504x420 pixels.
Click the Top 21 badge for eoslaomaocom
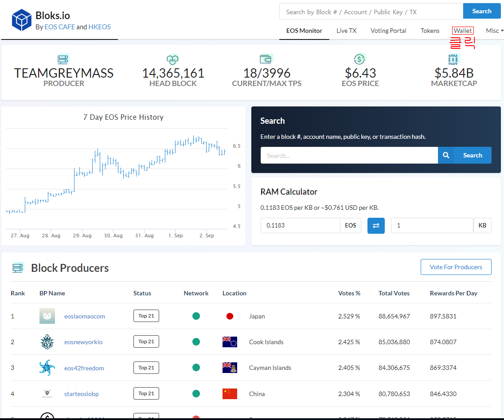[146, 316]
